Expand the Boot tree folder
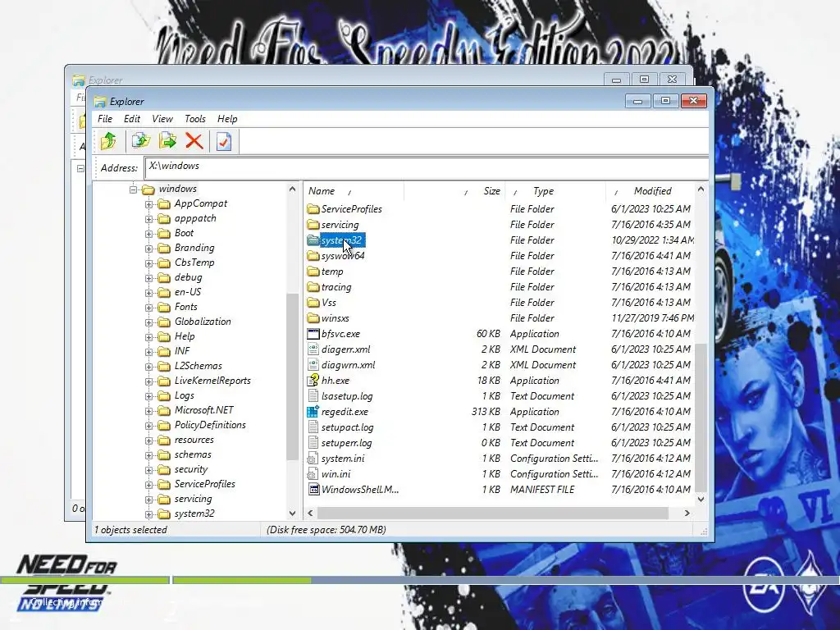Viewport: 840px width, 630px height. pos(149,234)
